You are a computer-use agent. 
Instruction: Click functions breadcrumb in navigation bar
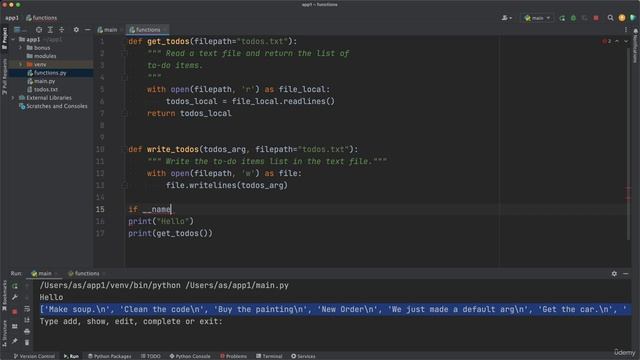point(41,18)
